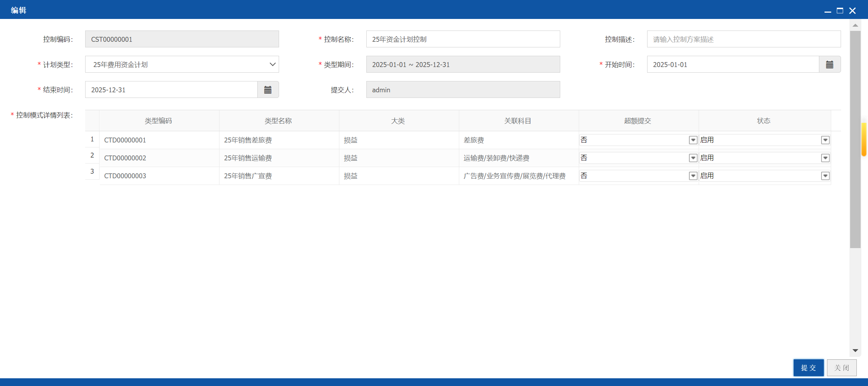
Task: Close the 编辑 dialog with X icon
Action: [852, 11]
